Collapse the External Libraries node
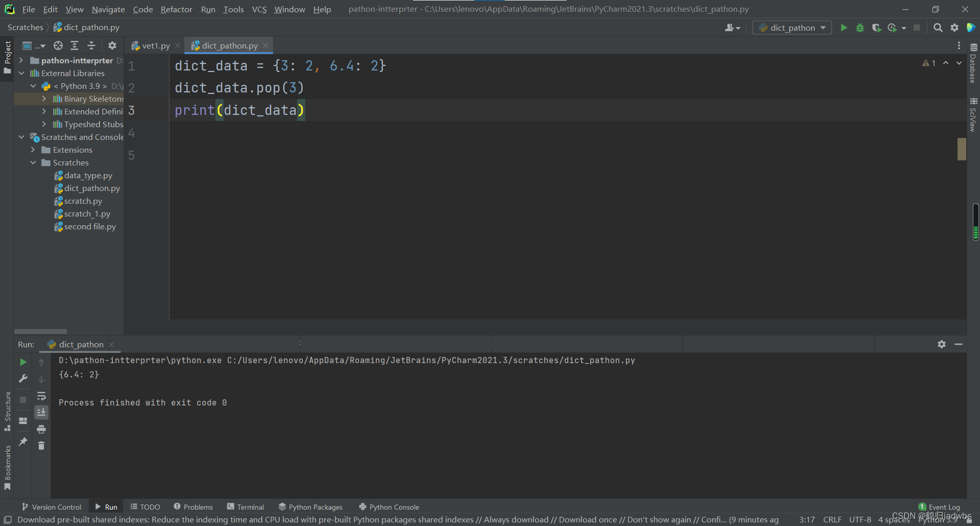 [21, 73]
